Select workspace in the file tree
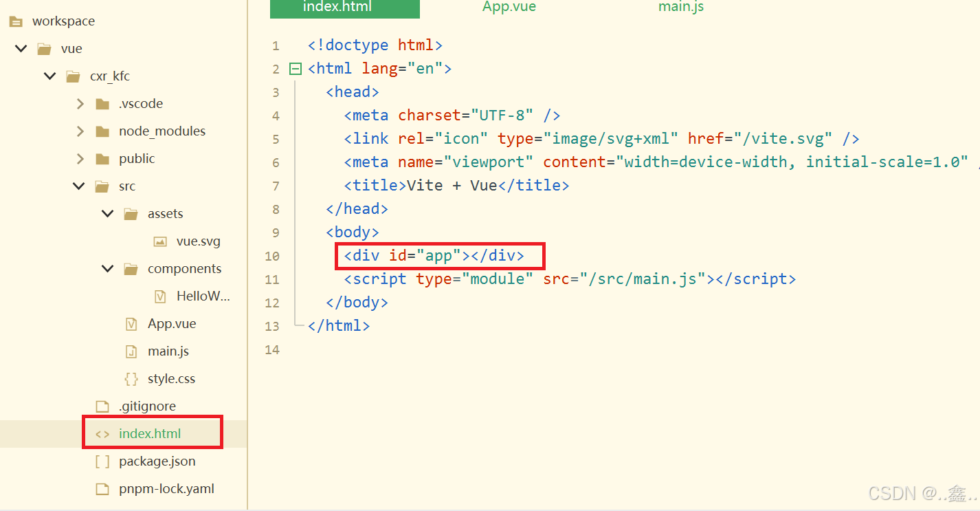980x511 pixels. tap(63, 21)
